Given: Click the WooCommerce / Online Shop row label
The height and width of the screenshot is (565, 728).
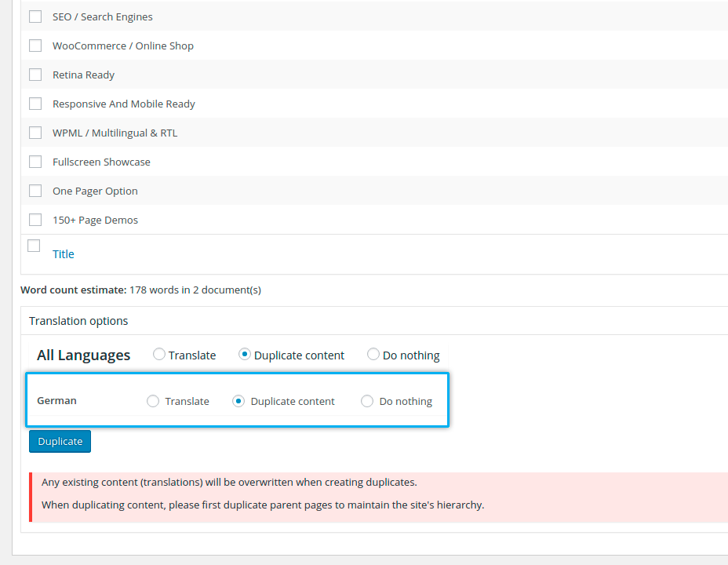Looking at the screenshot, I should pyautogui.click(x=123, y=46).
